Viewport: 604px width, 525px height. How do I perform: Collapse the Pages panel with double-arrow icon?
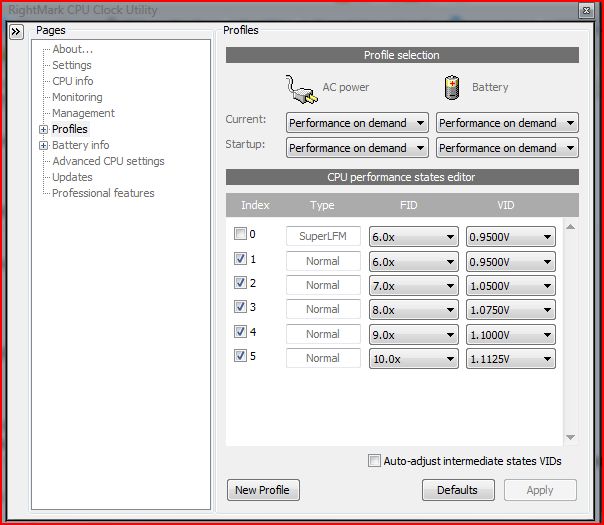[x=16, y=32]
